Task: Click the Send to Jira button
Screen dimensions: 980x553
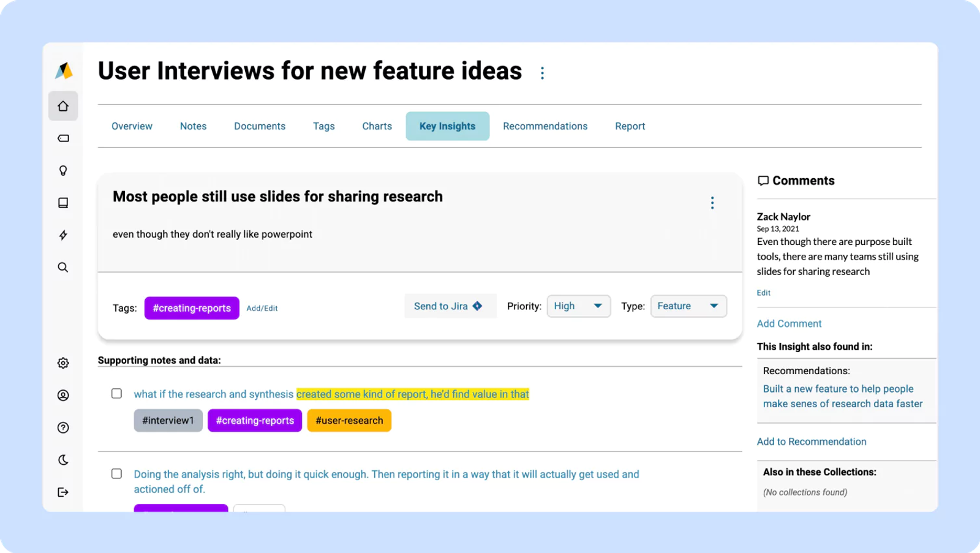Action: pyautogui.click(x=448, y=306)
